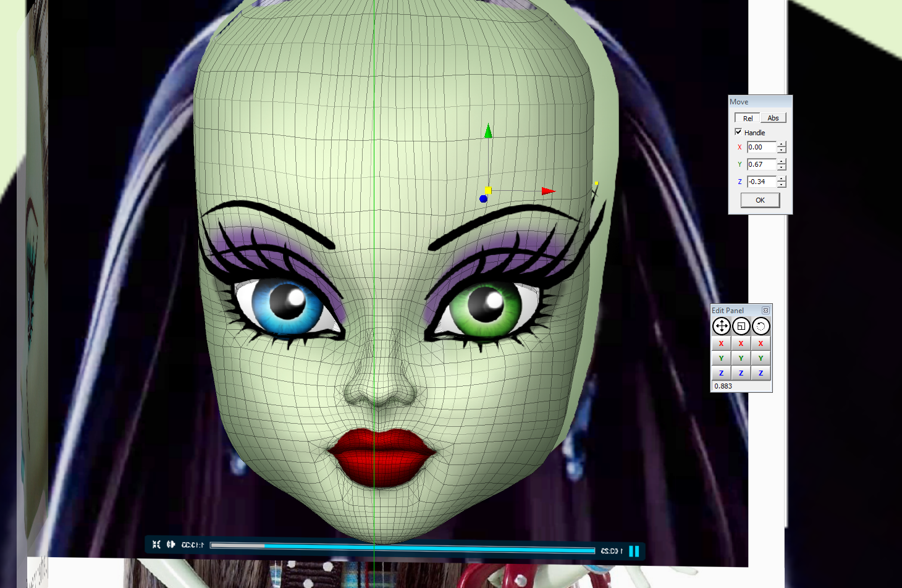Image resolution: width=902 pixels, height=588 pixels.
Task: Switch to the Abs tab in Move dialog
Action: tap(773, 118)
